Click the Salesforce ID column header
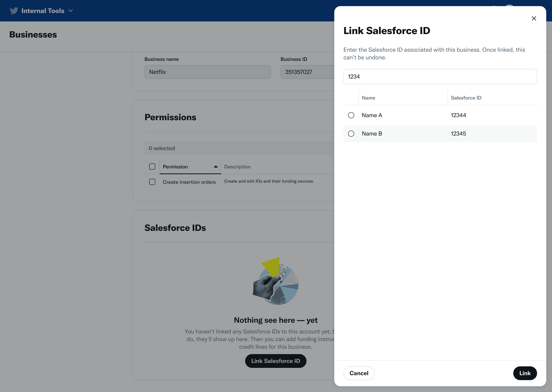The height and width of the screenshot is (392, 552). tap(466, 98)
